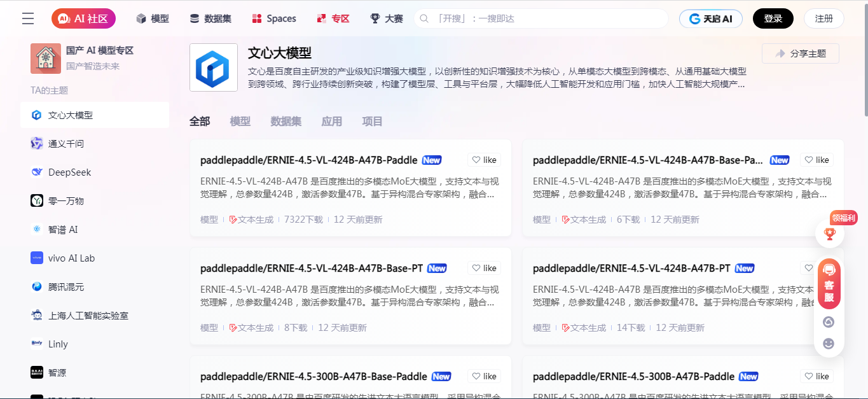Click the search magnifier icon
This screenshot has height=399, width=868.
(x=425, y=18)
